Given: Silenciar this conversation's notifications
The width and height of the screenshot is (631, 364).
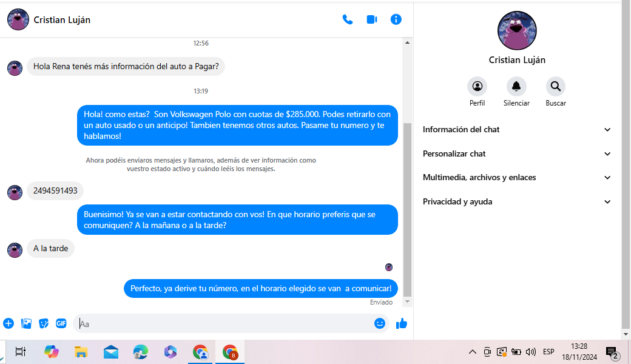Looking at the screenshot, I should 516,86.
